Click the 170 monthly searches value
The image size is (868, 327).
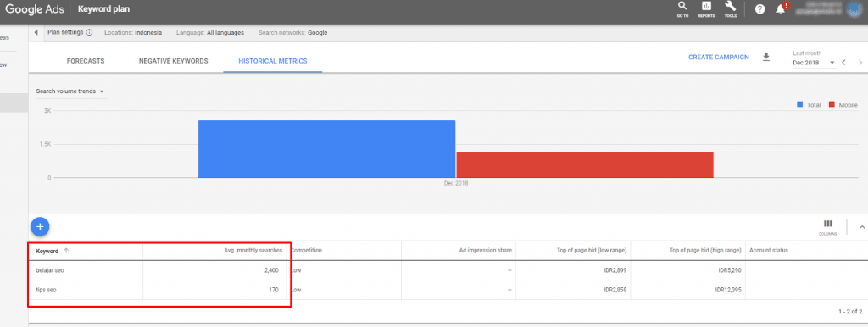pos(274,290)
